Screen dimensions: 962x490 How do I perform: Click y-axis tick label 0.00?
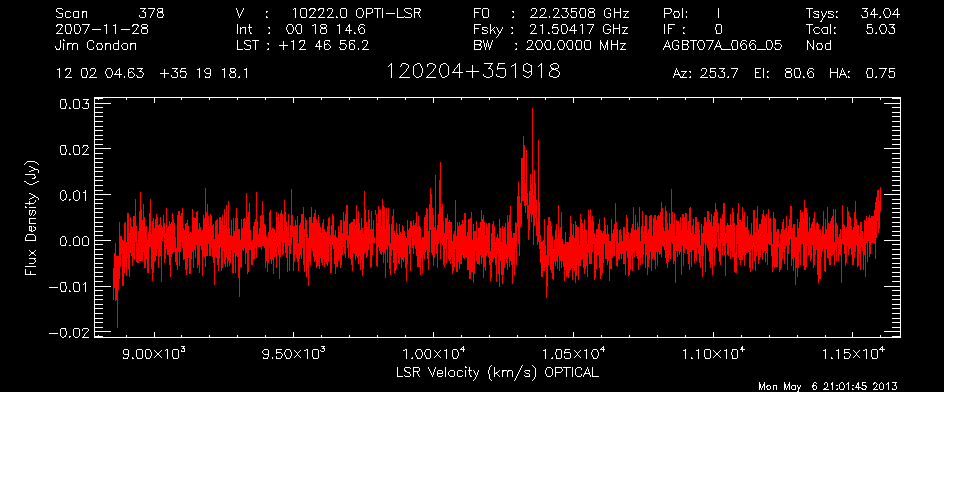point(74,242)
